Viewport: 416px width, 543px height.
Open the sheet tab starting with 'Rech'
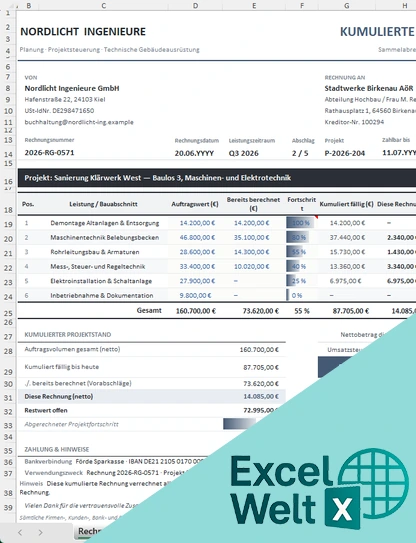coord(88,532)
